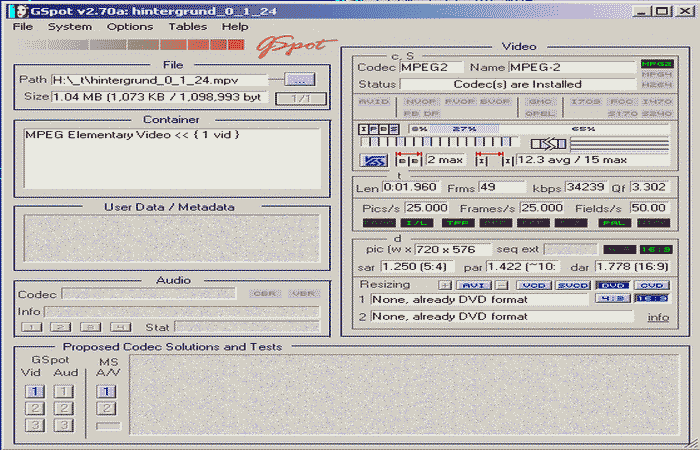Screen dimensions: 700x450
Task: Click the info link in Resizing
Action: (x=658, y=317)
